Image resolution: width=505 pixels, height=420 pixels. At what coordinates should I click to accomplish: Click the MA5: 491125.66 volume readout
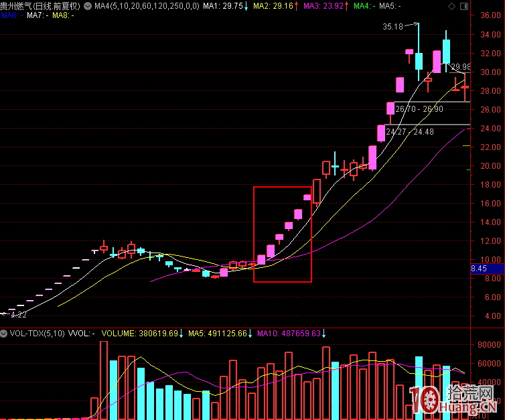tap(218, 334)
